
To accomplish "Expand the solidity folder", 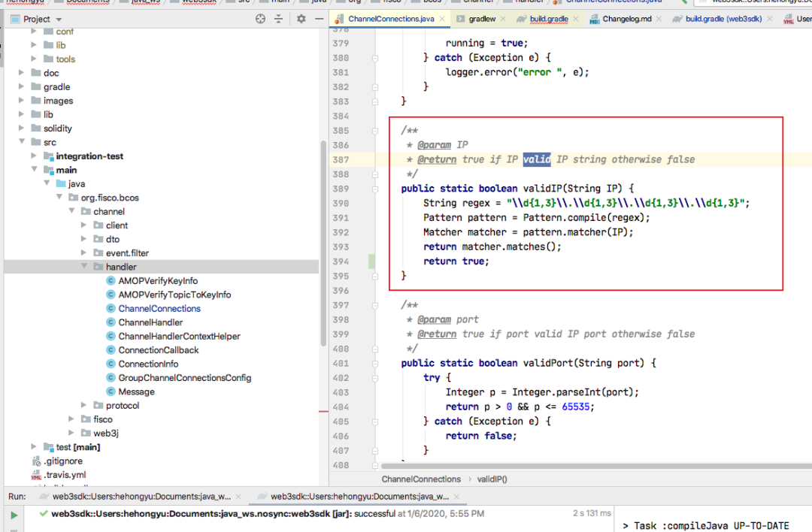I will [21, 128].
